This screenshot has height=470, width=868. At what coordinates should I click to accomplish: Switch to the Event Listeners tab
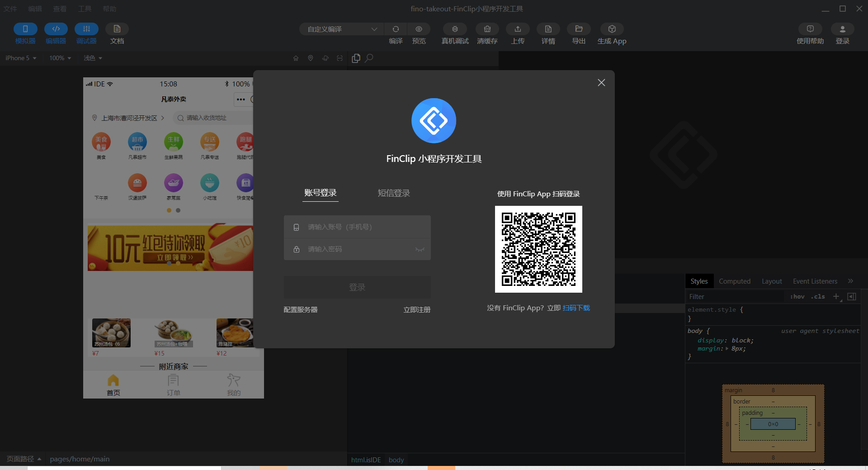pos(815,281)
